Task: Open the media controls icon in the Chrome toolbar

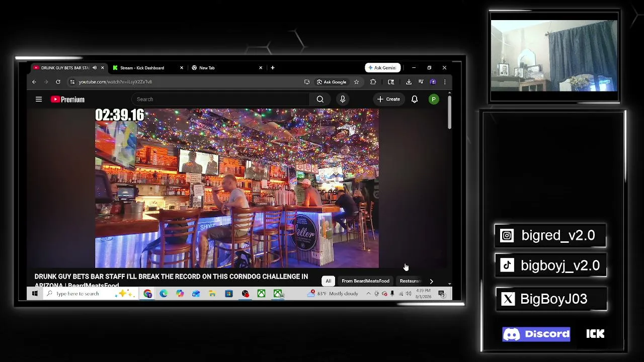Action: (x=421, y=82)
